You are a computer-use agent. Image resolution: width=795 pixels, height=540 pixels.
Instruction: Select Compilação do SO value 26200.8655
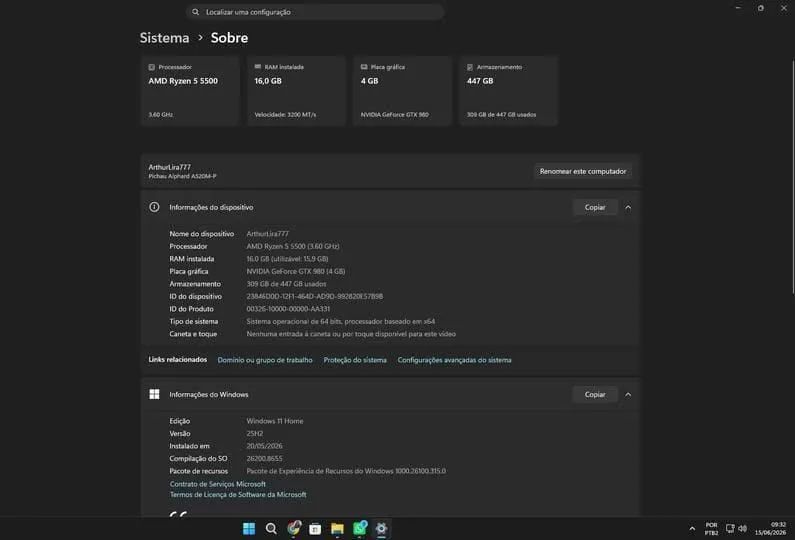tap(264, 458)
